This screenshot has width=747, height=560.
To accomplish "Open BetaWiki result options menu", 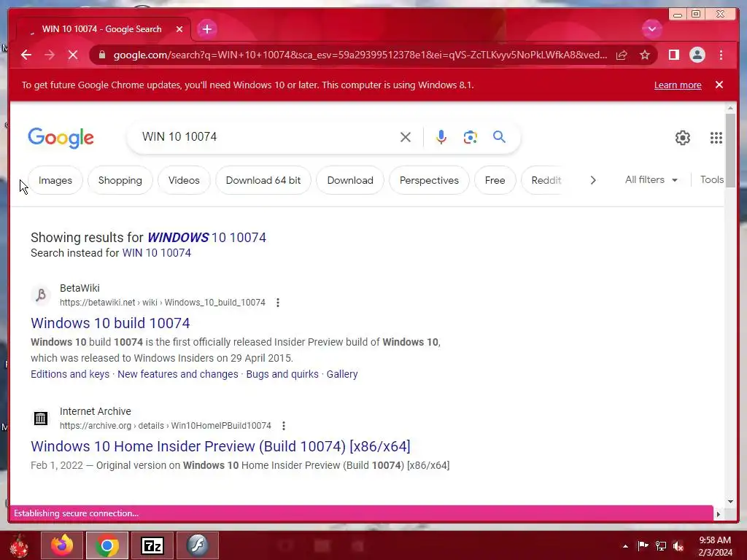I will pyautogui.click(x=278, y=303).
